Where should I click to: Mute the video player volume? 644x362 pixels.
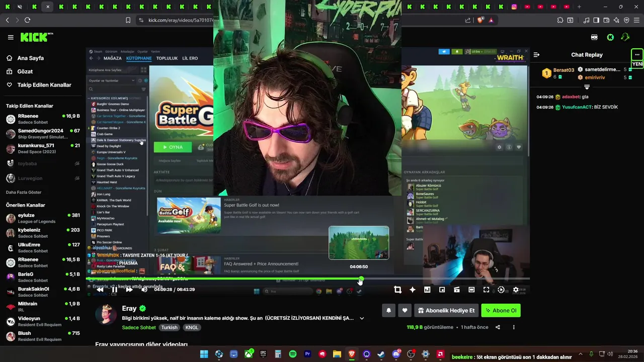click(x=144, y=290)
